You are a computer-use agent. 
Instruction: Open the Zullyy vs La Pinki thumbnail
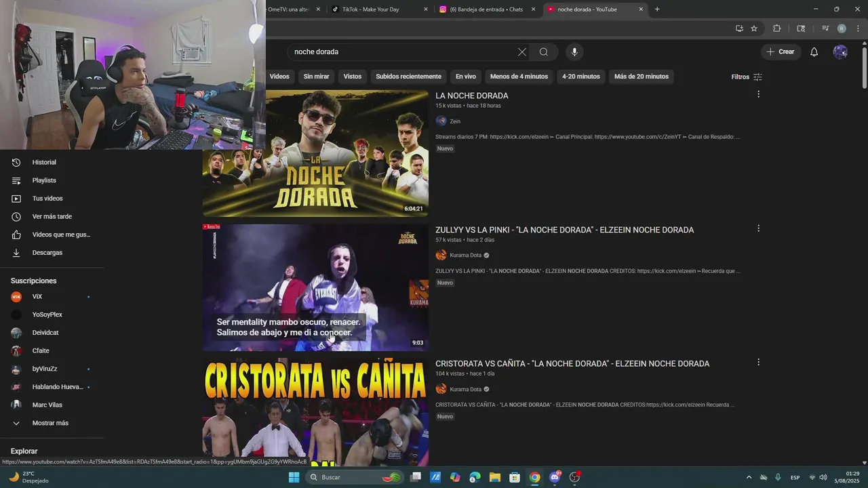(315, 287)
